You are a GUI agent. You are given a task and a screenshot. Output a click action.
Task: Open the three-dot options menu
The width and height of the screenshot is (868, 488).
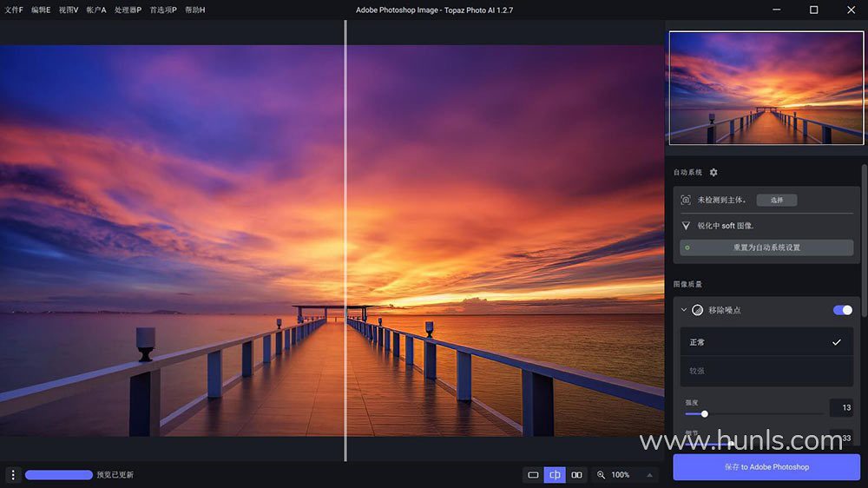(x=13, y=475)
